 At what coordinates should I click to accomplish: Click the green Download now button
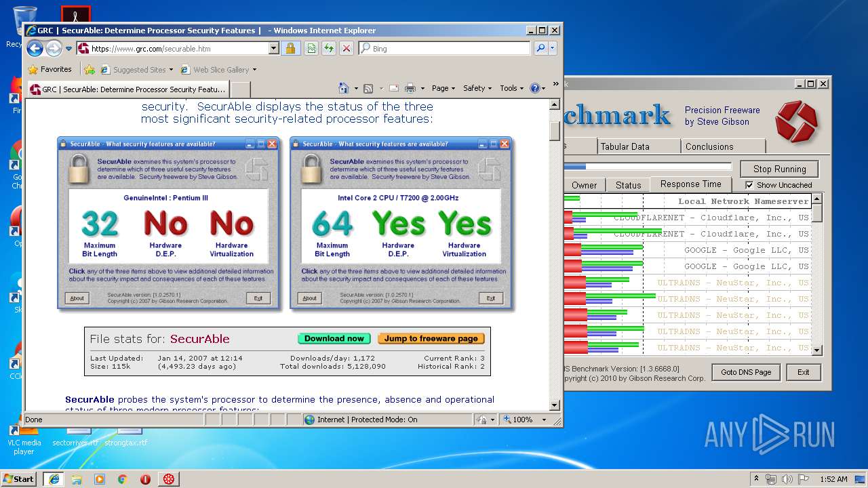click(334, 338)
